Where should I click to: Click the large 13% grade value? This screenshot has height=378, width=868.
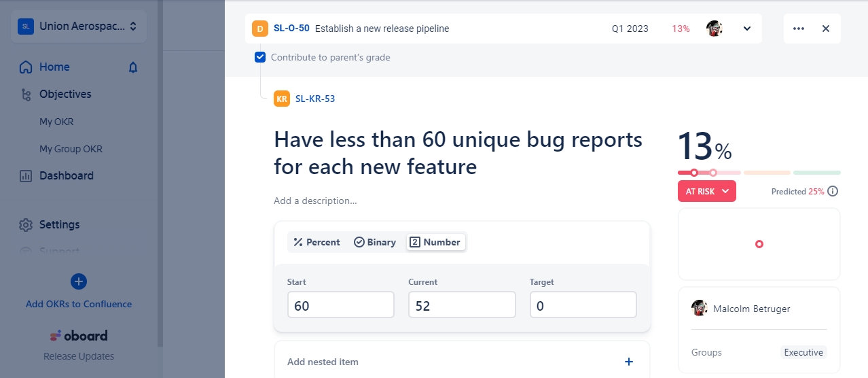[x=705, y=146]
